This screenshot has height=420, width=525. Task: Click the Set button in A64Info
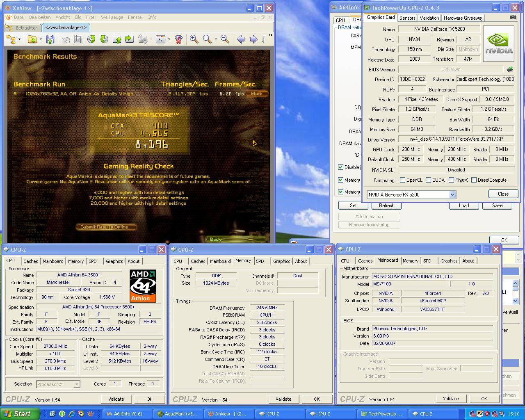coord(353,205)
